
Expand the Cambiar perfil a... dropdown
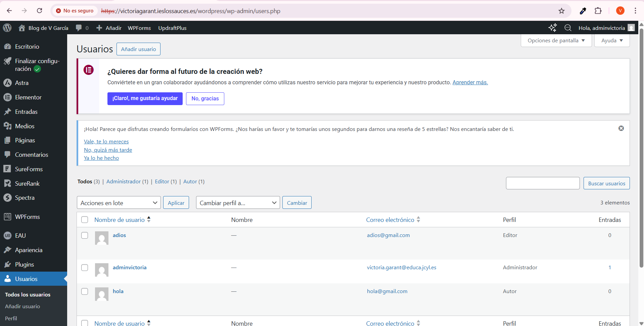pos(238,203)
